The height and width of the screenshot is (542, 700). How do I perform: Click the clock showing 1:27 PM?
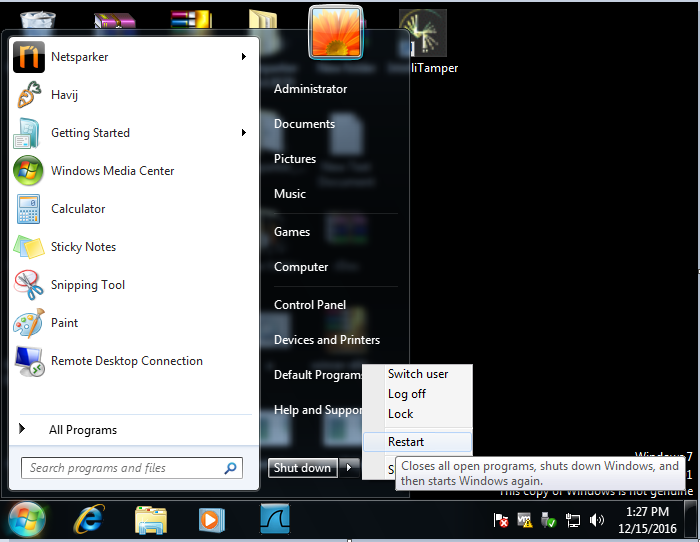(647, 520)
